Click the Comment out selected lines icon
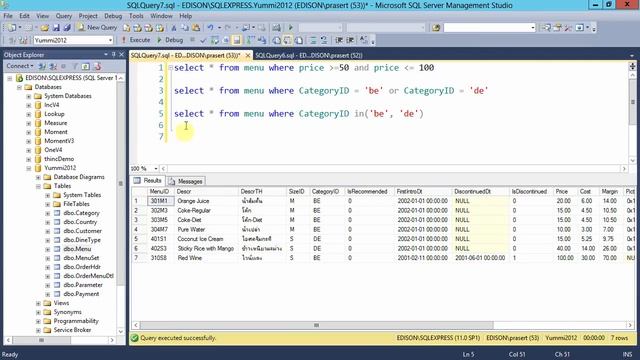Screen dimensions: 640x360 313,40
